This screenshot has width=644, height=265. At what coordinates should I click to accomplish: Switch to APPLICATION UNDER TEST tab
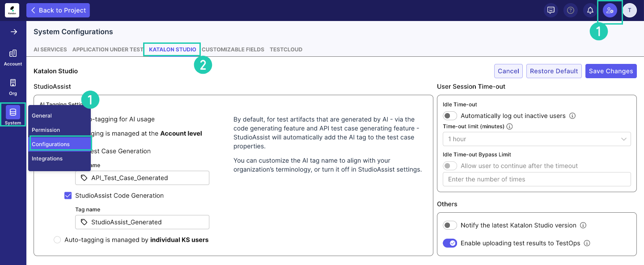pos(108,50)
